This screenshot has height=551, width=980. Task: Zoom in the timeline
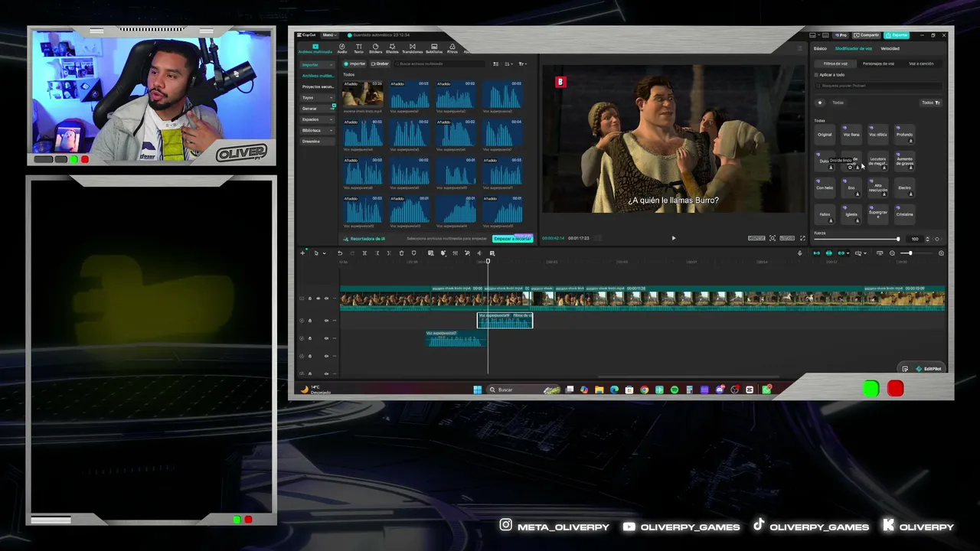[x=941, y=253]
